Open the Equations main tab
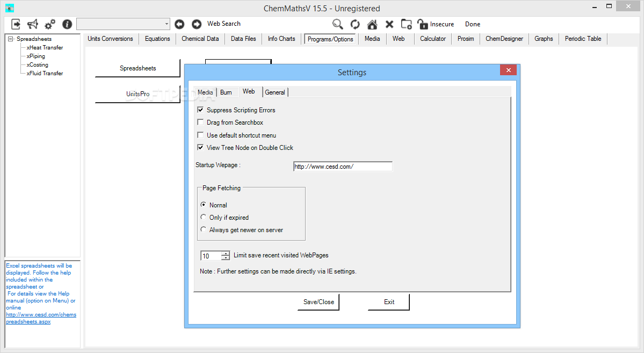Screen dimensions: 644x353 coord(157,39)
